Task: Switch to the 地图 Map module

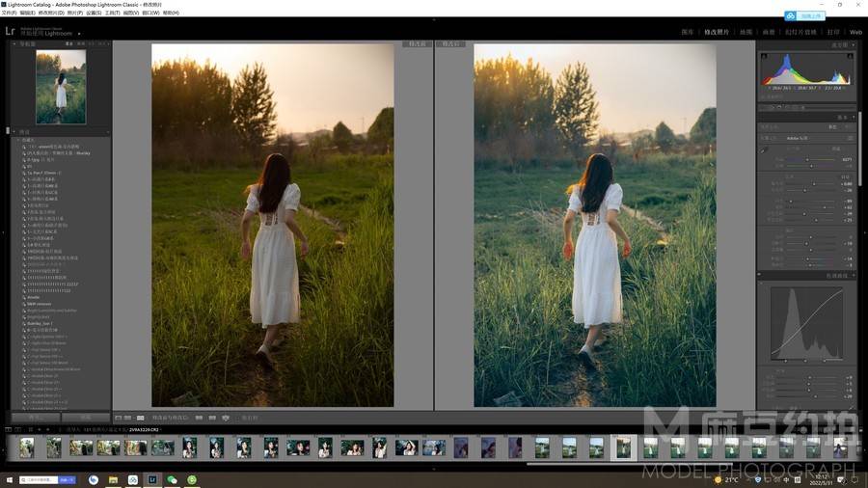Action: [746, 32]
